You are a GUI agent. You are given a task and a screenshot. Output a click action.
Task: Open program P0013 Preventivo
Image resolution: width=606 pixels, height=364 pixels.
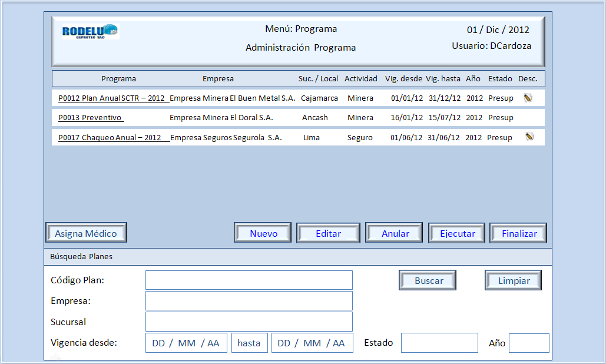(91, 117)
